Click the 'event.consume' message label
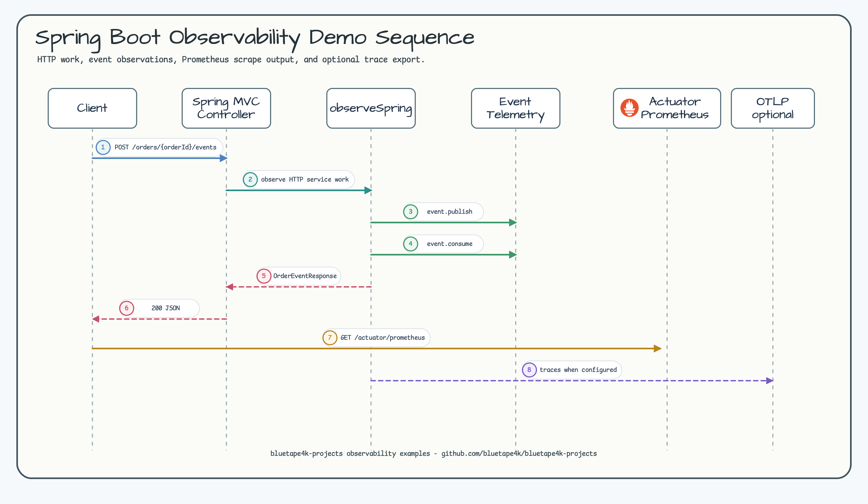Screen dimensions: 868x504 point(450,244)
